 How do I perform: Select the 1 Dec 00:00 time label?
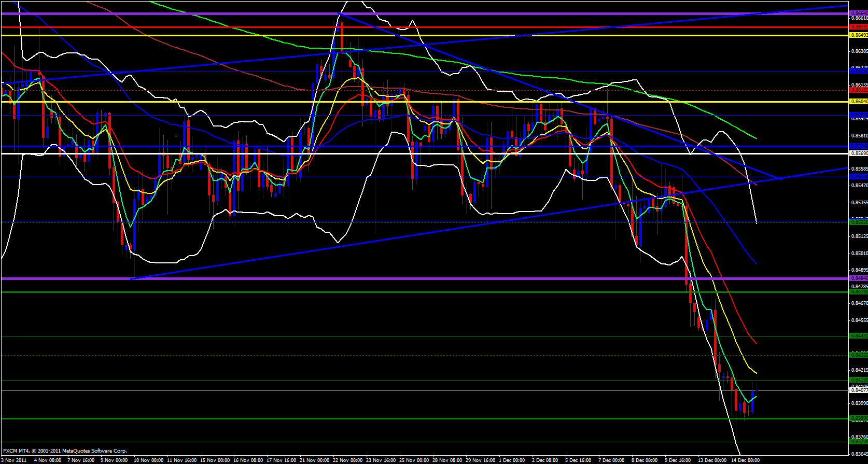click(512, 460)
